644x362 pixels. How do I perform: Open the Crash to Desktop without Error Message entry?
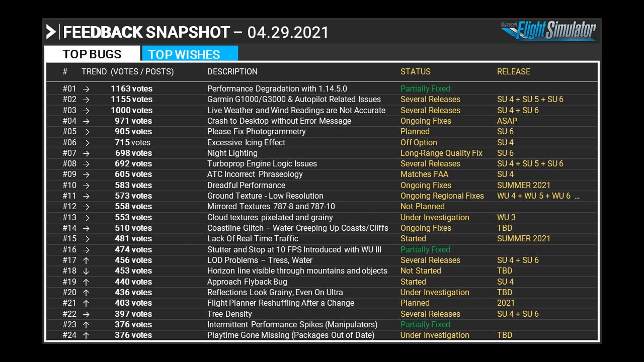pyautogui.click(x=279, y=121)
